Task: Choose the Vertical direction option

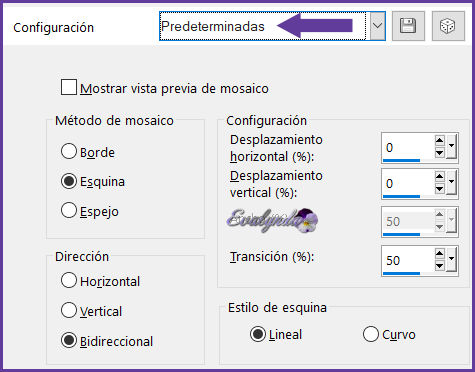Action: point(69,310)
